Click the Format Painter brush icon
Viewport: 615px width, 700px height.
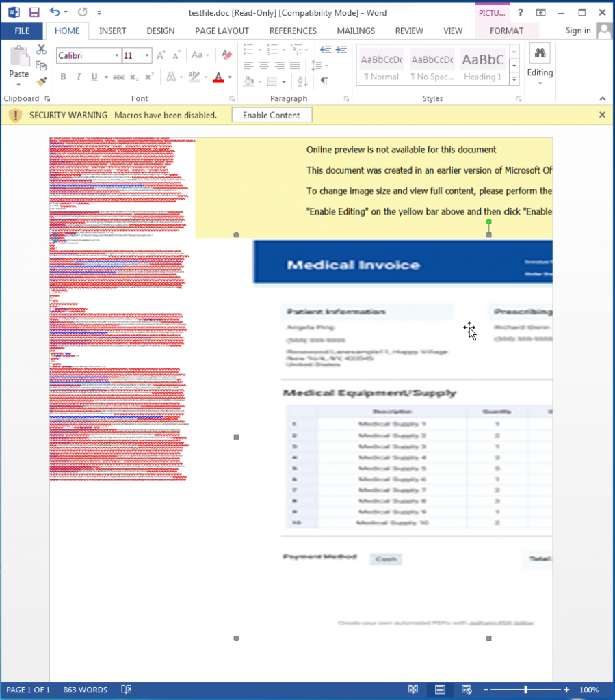pos(41,82)
